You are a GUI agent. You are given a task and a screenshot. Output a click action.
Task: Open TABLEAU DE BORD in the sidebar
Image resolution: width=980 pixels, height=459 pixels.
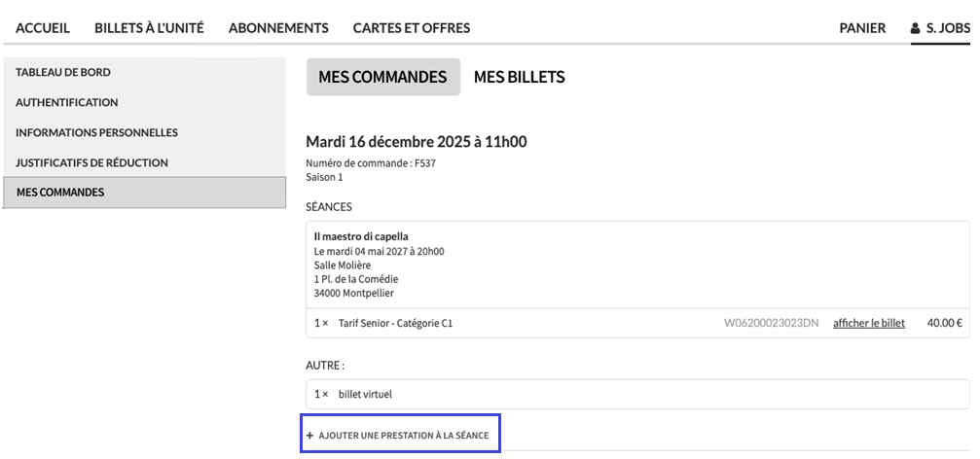click(x=63, y=72)
